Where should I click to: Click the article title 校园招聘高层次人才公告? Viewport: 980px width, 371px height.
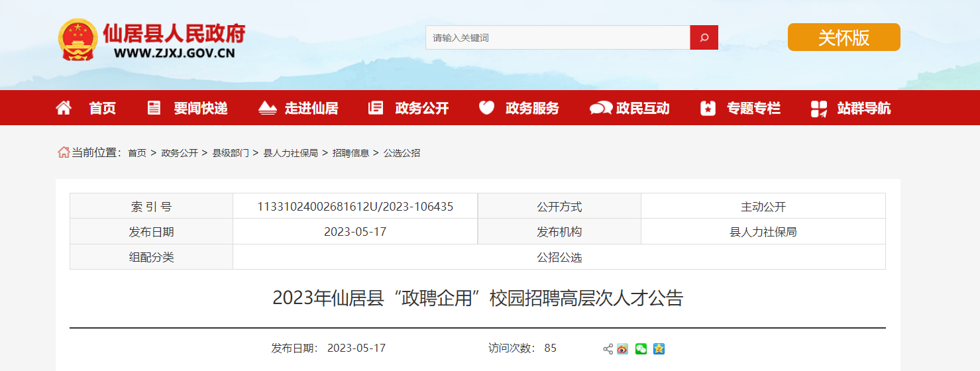(586, 298)
